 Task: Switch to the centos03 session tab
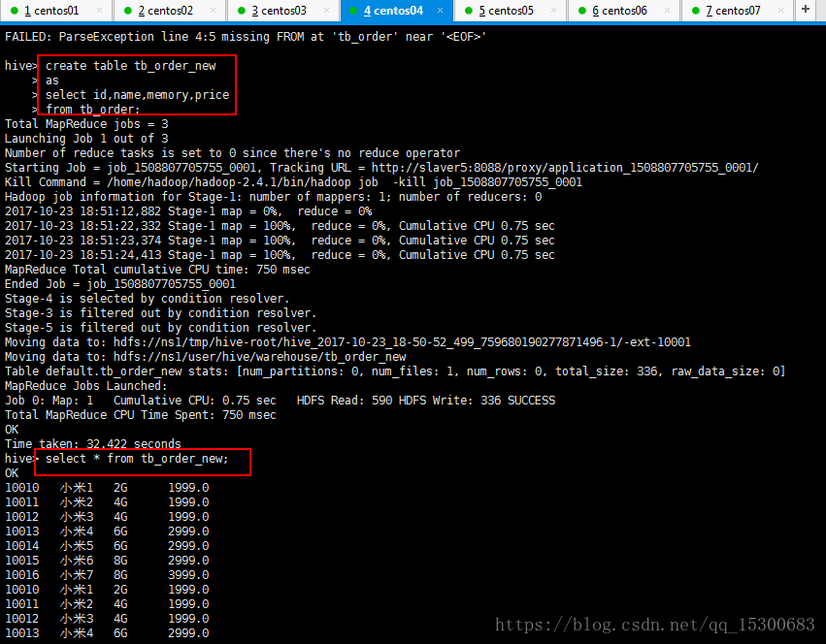pyautogui.click(x=283, y=11)
